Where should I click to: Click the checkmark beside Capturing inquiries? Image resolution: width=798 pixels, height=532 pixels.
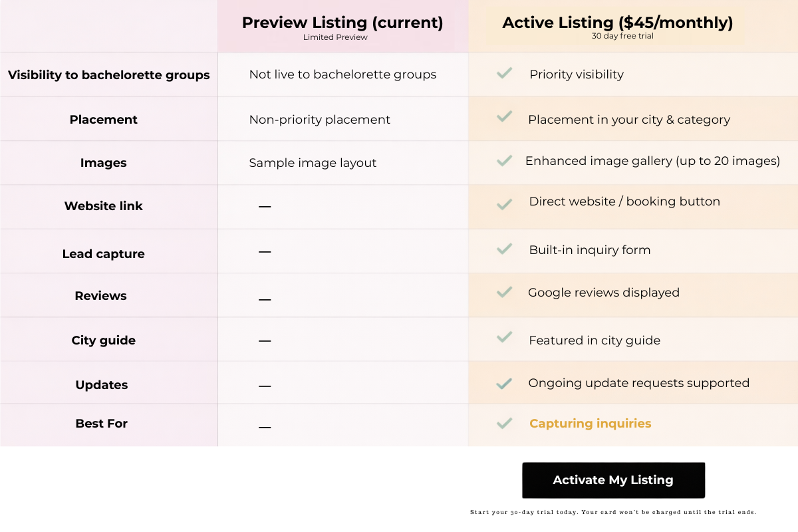[x=504, y=423]
